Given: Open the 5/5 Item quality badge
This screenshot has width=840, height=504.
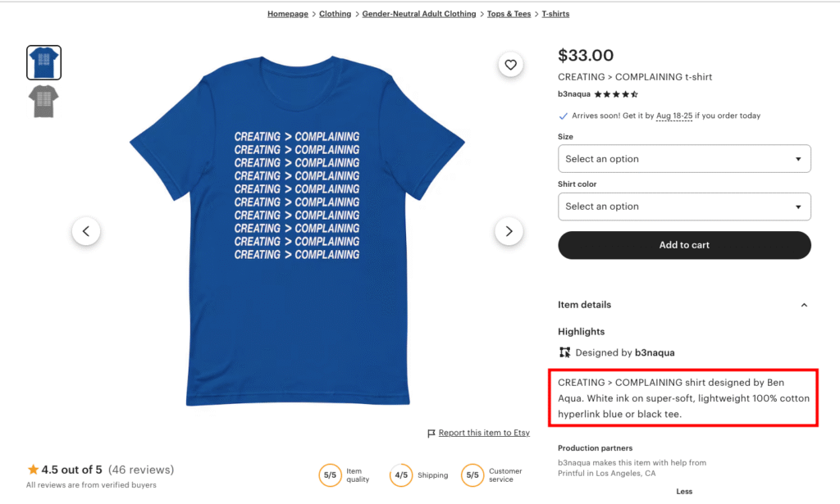Looking at the screenshot, I should [x=329, y=475].
